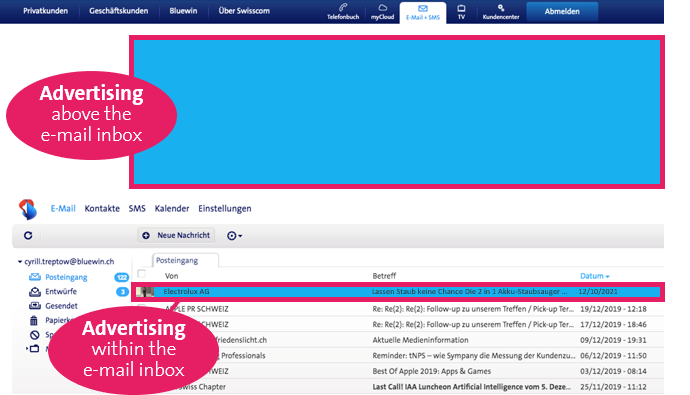Collapse the cyrill.treptow@bluewin.ch account tree
The width and height of the screenshot is (690, 395).
pos(20,262)
